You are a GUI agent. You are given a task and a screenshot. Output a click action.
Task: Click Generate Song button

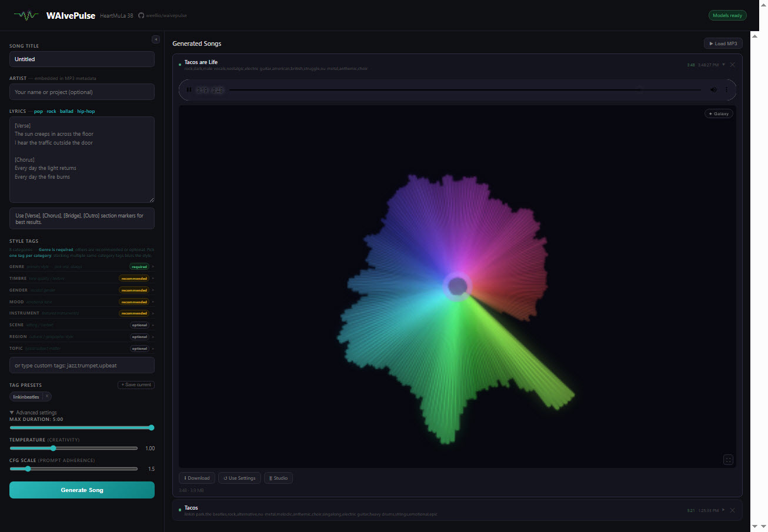[82, 490]
